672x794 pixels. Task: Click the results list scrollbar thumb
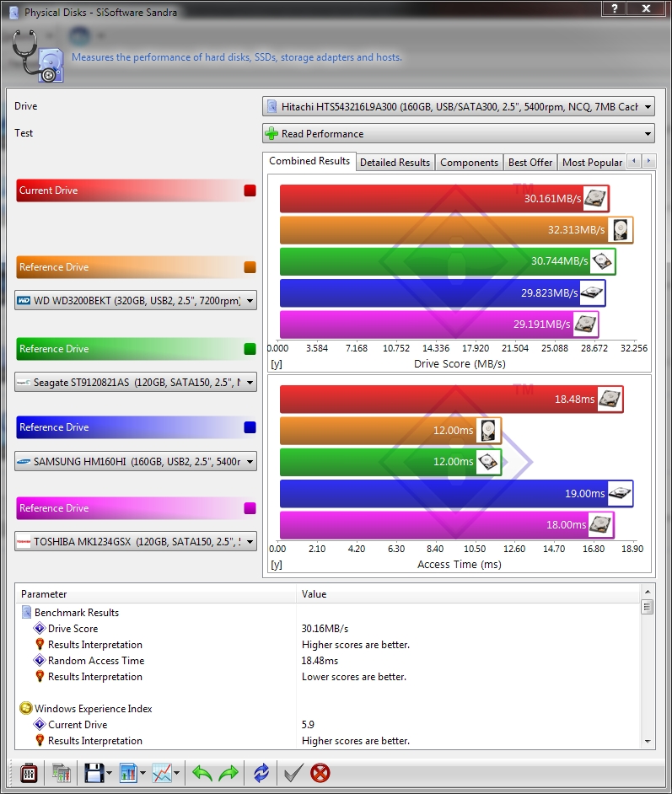coord(648,607)
